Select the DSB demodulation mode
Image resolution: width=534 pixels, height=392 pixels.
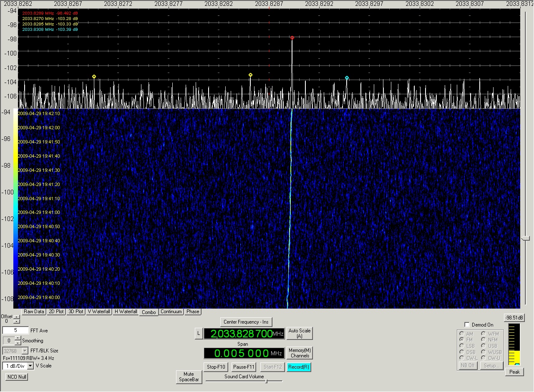[462, 352]
